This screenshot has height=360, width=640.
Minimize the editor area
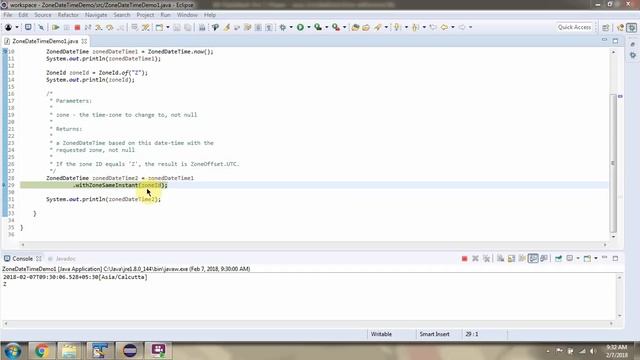[x=604, y=41]
